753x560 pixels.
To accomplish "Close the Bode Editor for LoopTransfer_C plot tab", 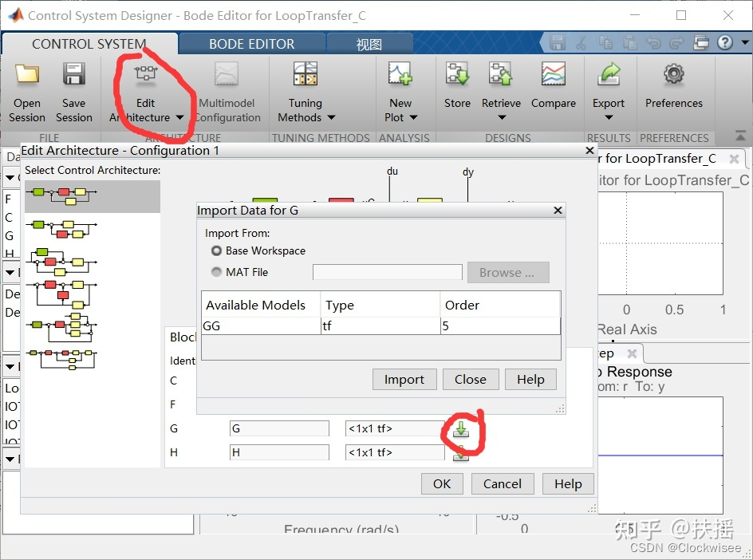I will pyautogui.click(x=734, y=159).
